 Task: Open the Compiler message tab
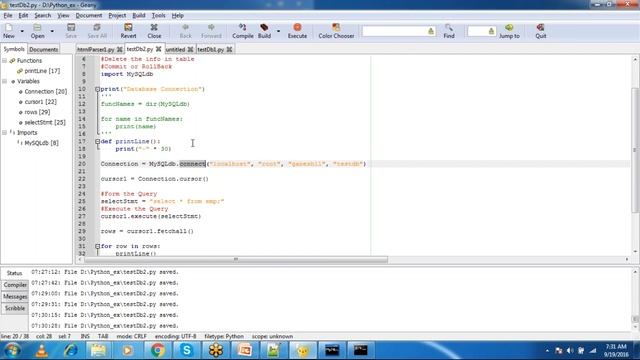click(x=15, y=285)
